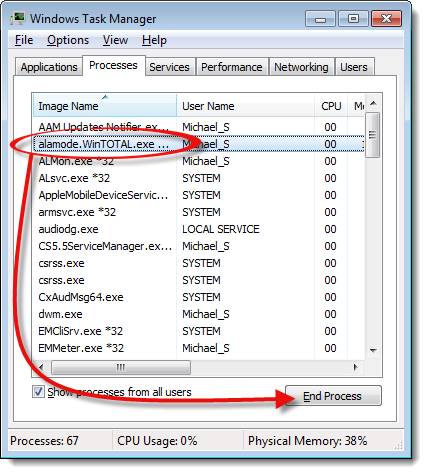Screen dimensions: 427x473
Task: Sort by Image Name column header
Action: [x=105, y=106]
